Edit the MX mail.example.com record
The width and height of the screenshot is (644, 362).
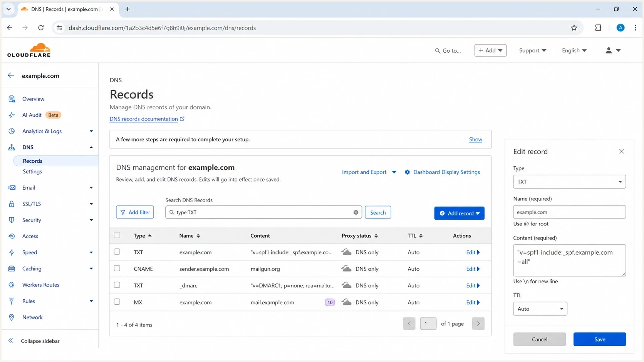[473, 302]
